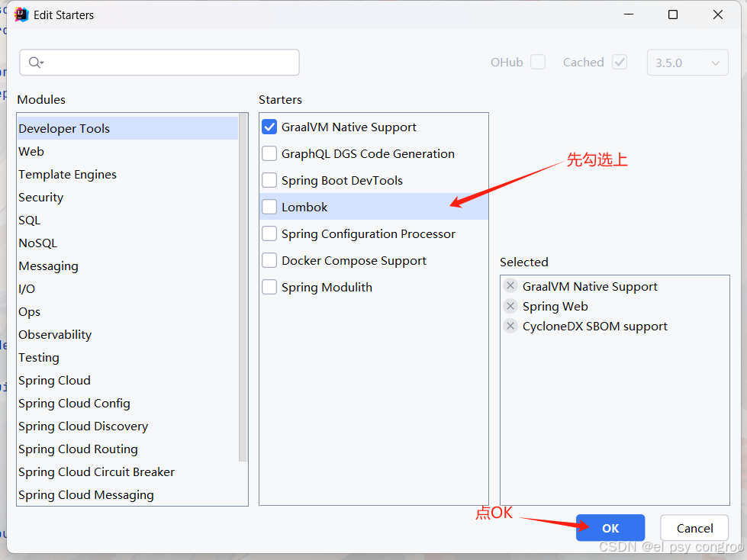Viewport: 747px width, 560px height.
Task: Choose the Security module
Action: click(x=127, y=197)
